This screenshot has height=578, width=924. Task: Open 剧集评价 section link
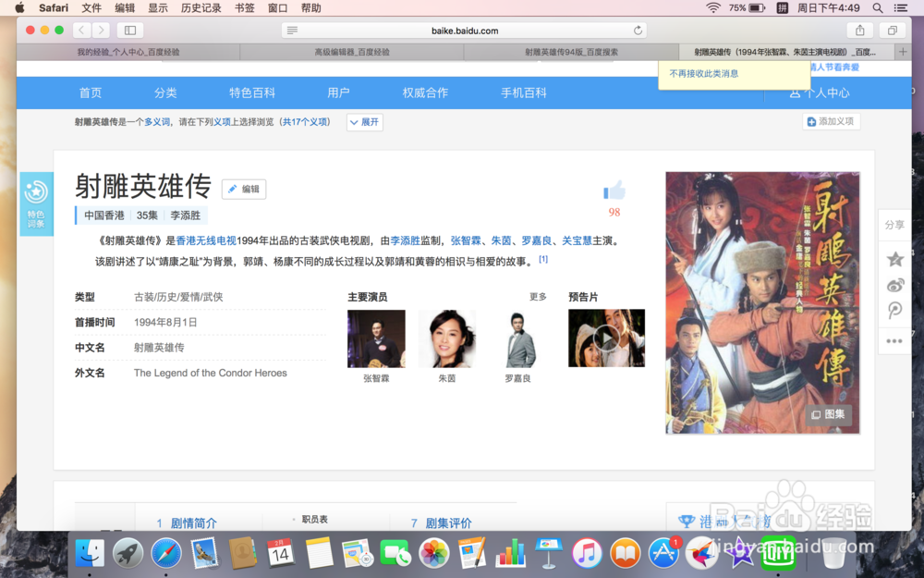[448, 523]
